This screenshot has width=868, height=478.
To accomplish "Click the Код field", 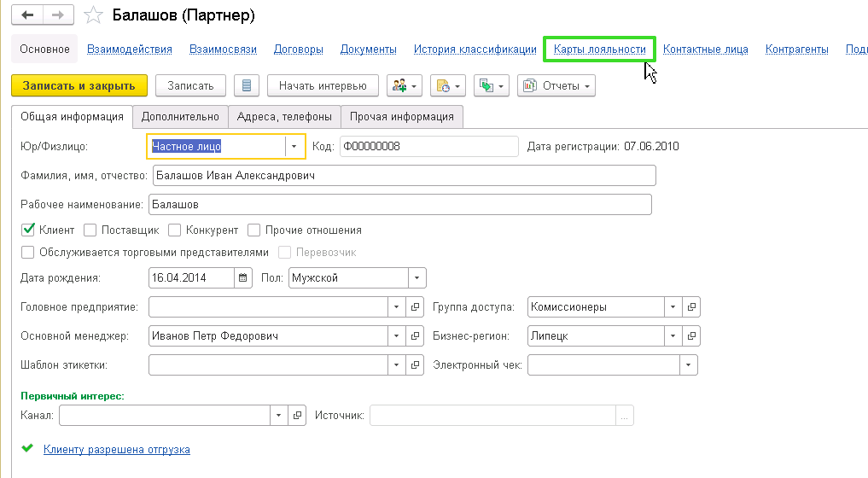I will (x=429, y=147).
